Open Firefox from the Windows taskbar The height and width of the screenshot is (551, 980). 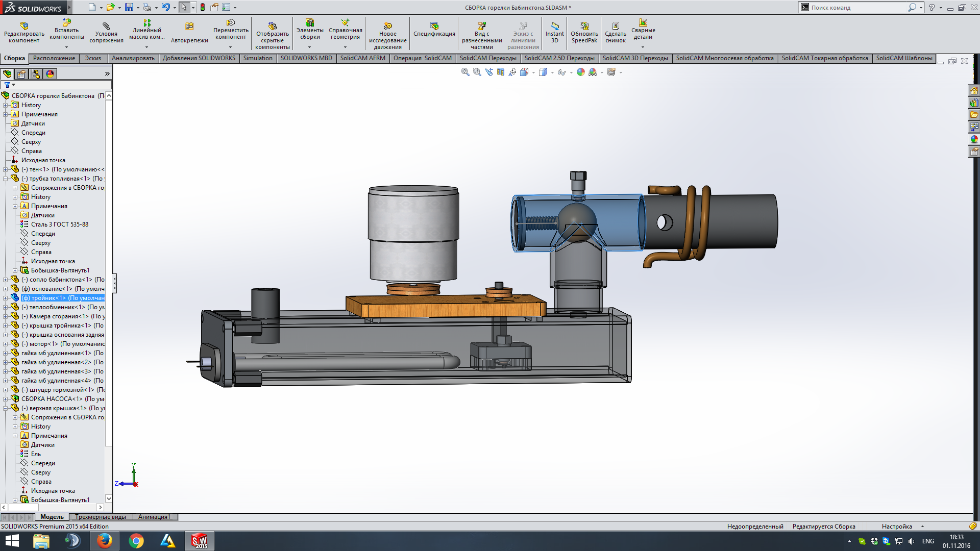click(x=104, y=540)
